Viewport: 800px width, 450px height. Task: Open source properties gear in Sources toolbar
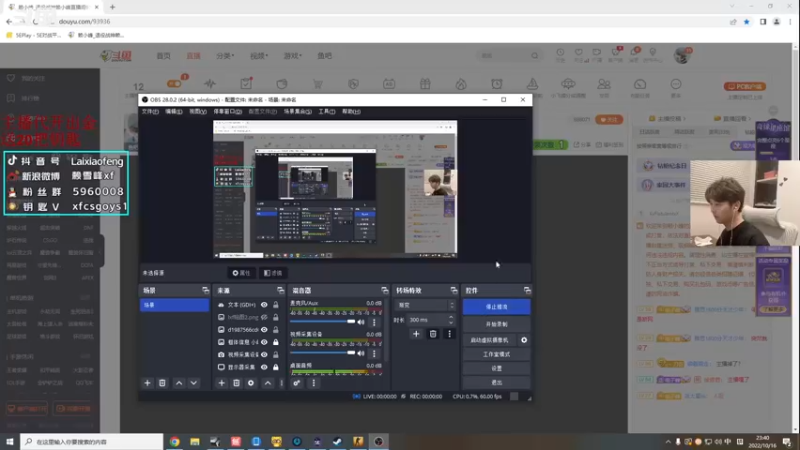point(251,383)
